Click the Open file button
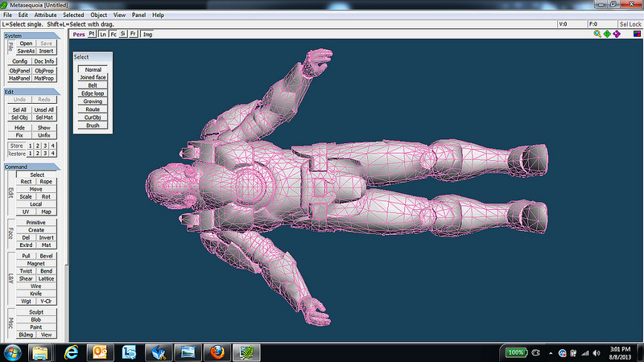This screenshot has height=362, width=644. tap(26, 43)
